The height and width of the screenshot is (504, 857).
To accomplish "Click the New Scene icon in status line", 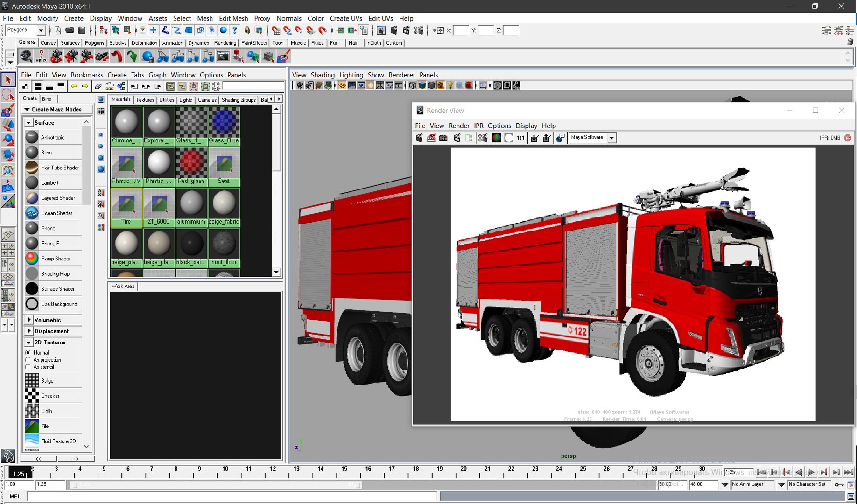I will (x=57, y=30).
